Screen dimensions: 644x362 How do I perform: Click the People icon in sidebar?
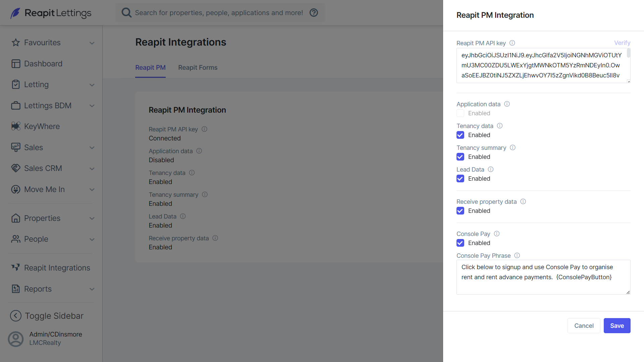(16, 239)
